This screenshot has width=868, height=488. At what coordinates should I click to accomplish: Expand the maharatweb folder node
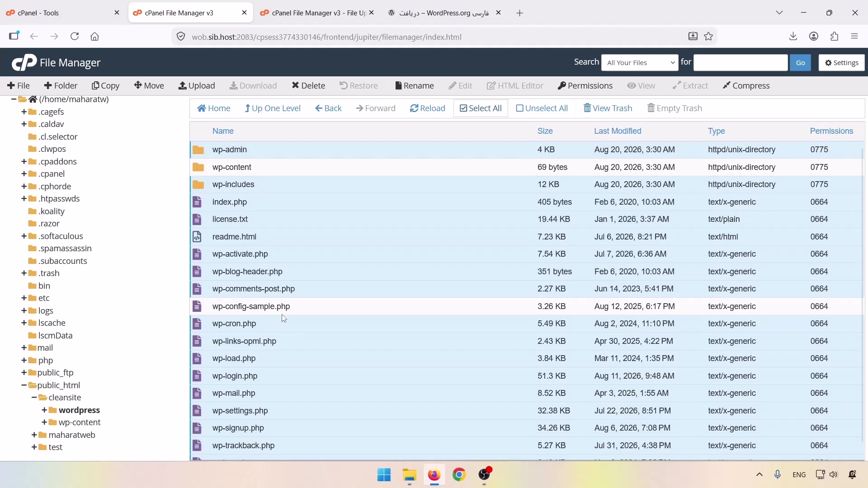tap(34, 435)
